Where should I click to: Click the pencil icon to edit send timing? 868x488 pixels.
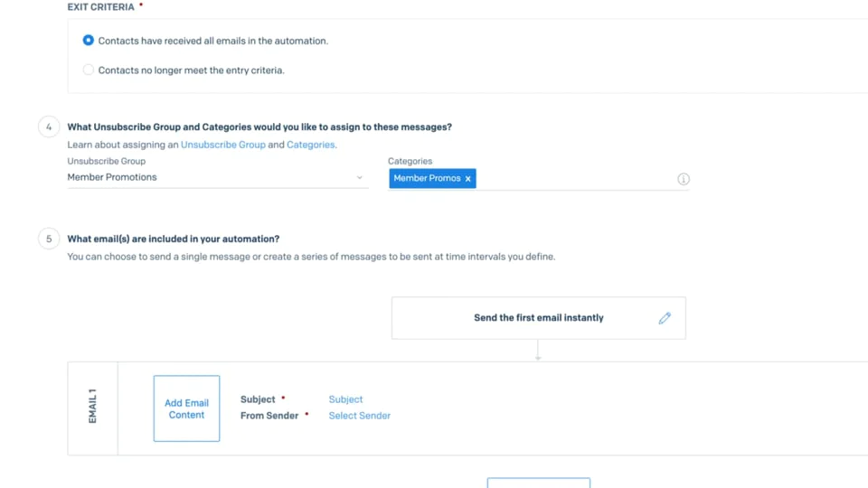click(x=665, y=318)
